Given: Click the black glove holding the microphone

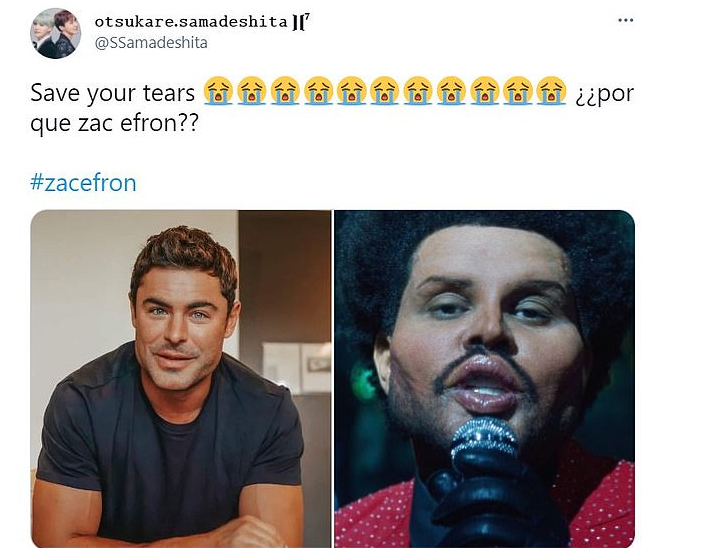Looking at the screenshot, I should (x=488, y=499).
